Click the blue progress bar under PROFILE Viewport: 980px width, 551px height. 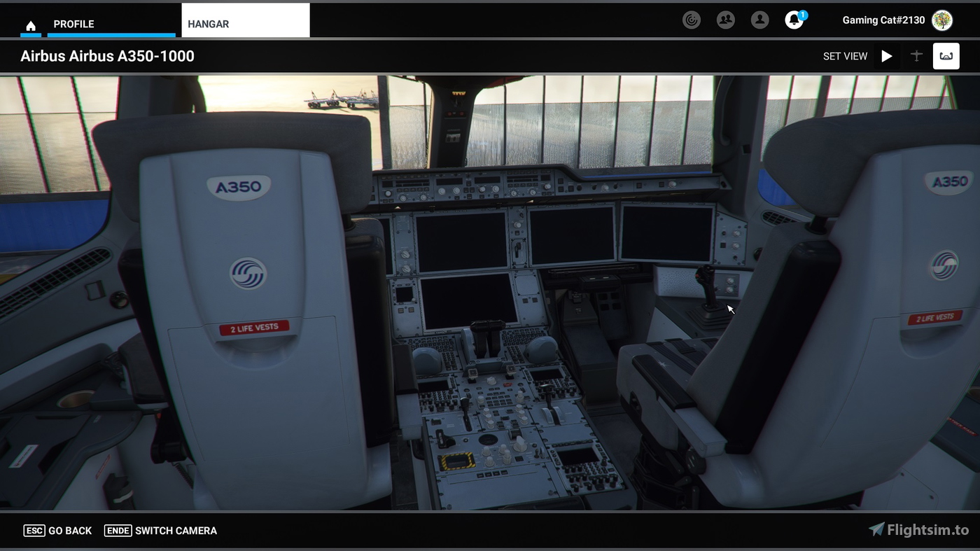pos(111,35)
